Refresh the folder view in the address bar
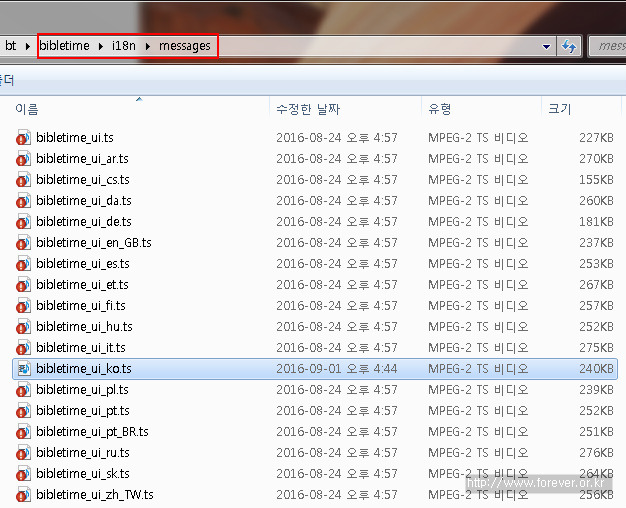This screenshot has width=626, height=508. (569, 46)
